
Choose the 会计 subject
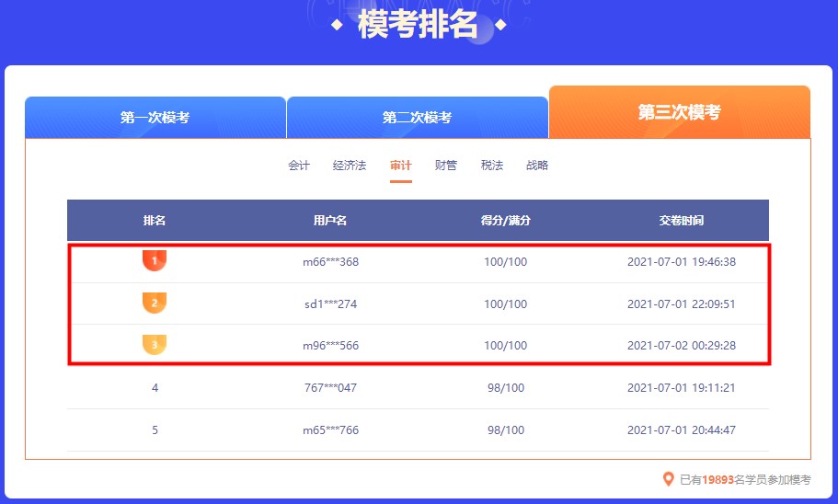[299, 166]
